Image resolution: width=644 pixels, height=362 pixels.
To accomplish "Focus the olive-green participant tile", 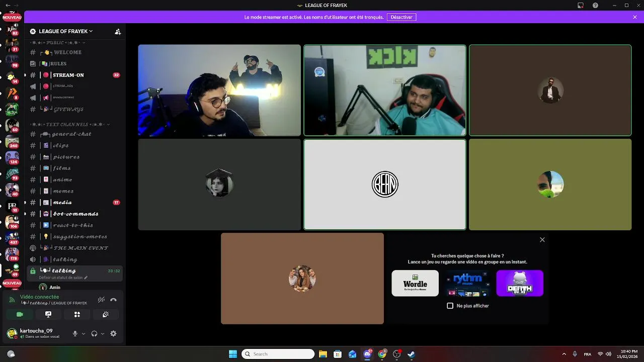I will (550, 185).
